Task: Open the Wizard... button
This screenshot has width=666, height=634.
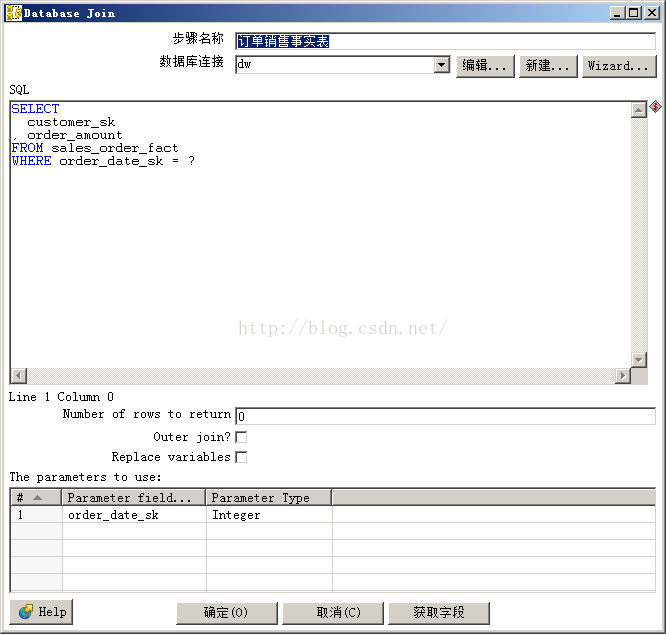Action: coord(619,66)
